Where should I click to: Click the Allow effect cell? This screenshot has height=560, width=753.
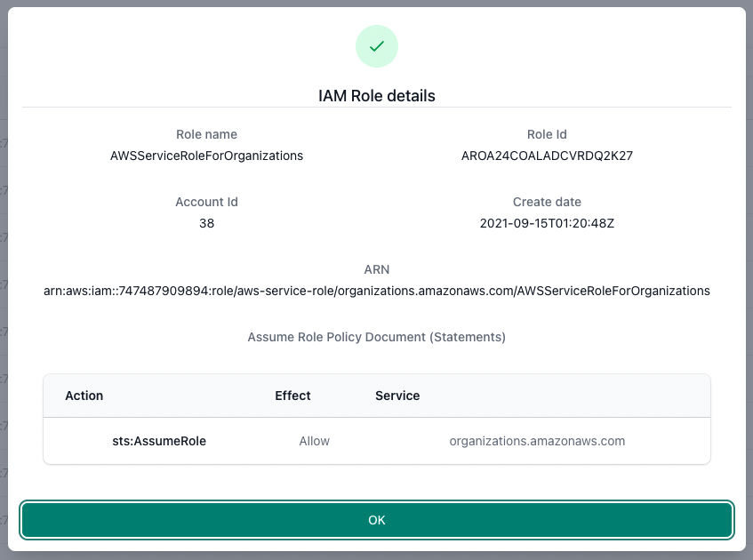point(314,441)
